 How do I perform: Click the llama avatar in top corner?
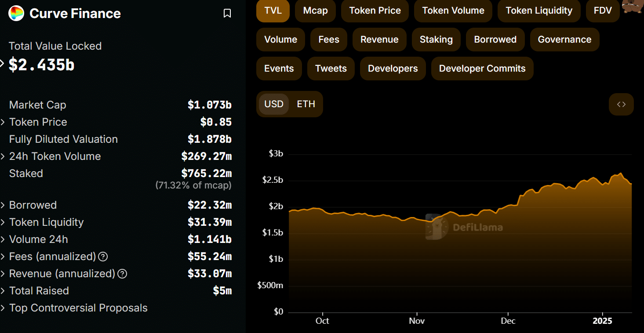pos(633,7)
